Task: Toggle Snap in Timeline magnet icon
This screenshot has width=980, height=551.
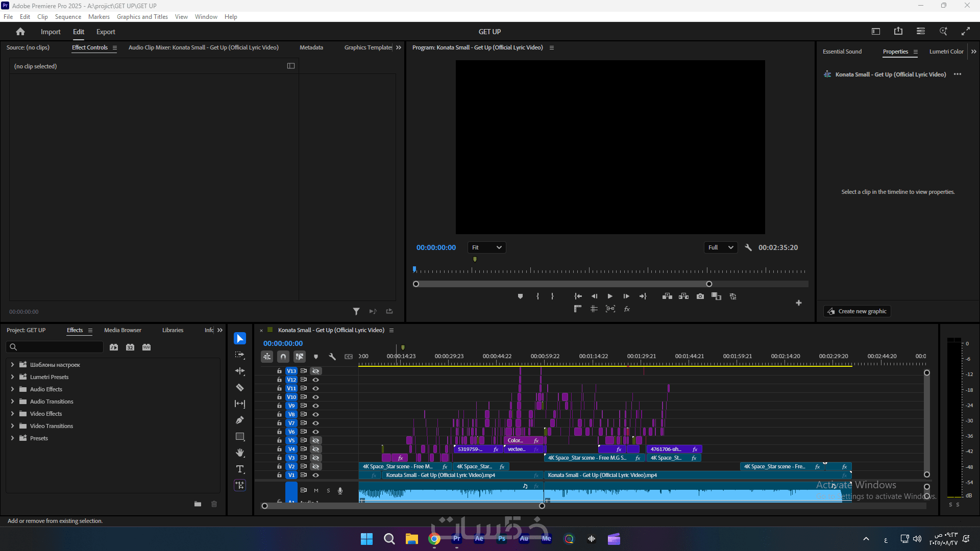Action: click(283, 357)
